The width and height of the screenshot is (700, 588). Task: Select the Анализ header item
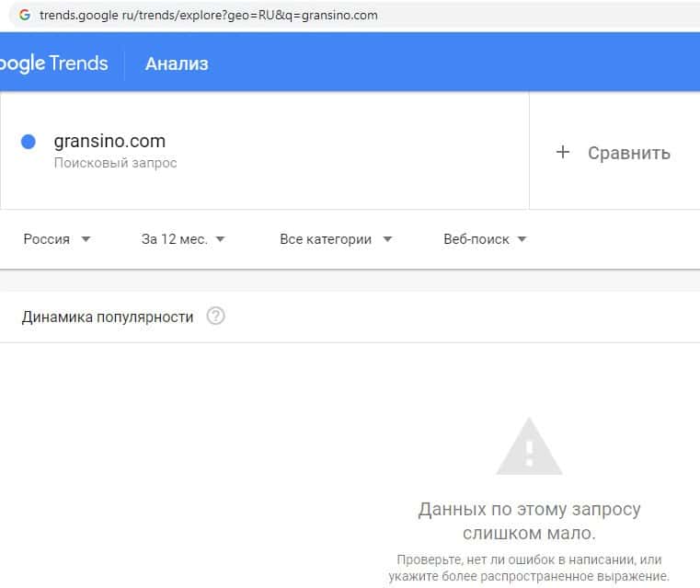pyautogui.click(x=177, y=63)
